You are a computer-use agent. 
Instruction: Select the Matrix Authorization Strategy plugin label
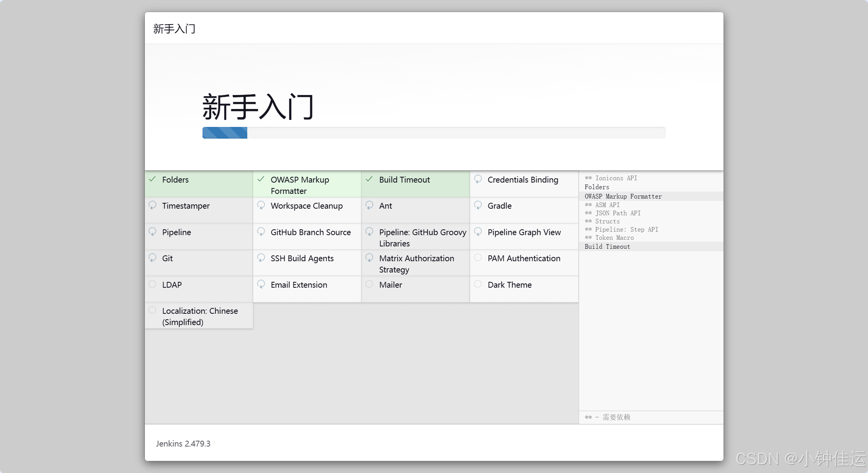click(x=417, y=264)
